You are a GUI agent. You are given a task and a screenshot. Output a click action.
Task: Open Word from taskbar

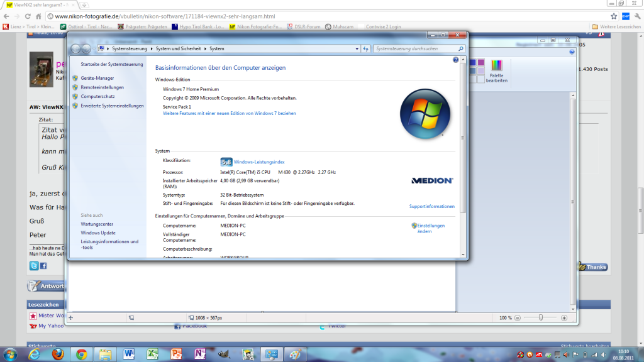(x=129, y=354)
